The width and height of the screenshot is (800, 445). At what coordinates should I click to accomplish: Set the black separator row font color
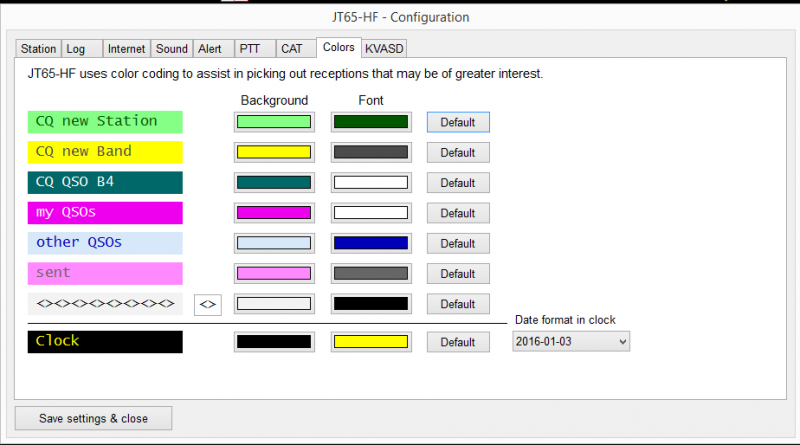[371, 304]
